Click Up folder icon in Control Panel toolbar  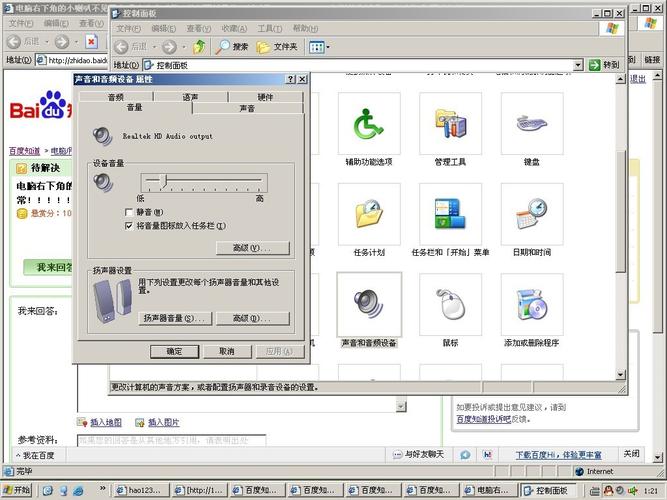tap(199, 47)
